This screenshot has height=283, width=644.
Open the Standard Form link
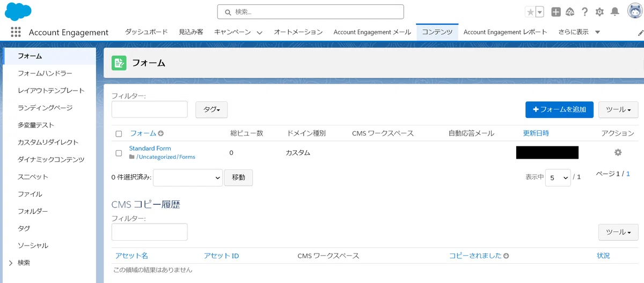pyautogui.click(x=150, y=148)
